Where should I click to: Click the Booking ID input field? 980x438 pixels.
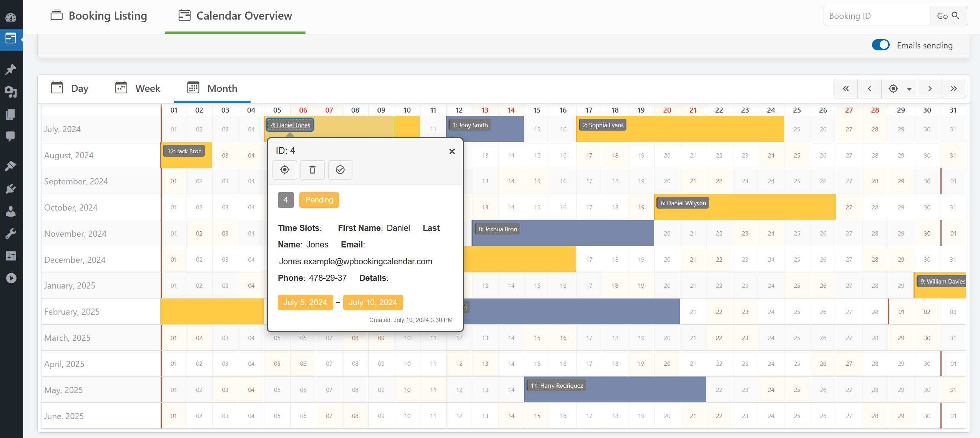coord(877,16)
